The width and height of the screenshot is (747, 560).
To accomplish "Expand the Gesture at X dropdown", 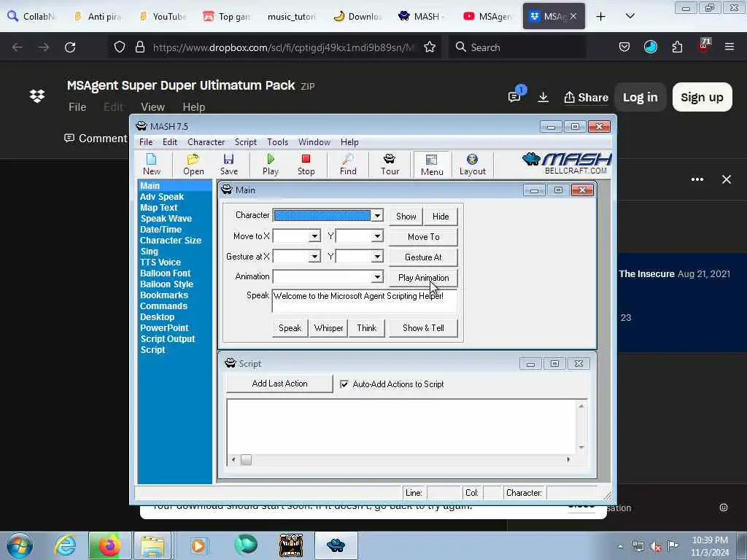I will point(314,257).
